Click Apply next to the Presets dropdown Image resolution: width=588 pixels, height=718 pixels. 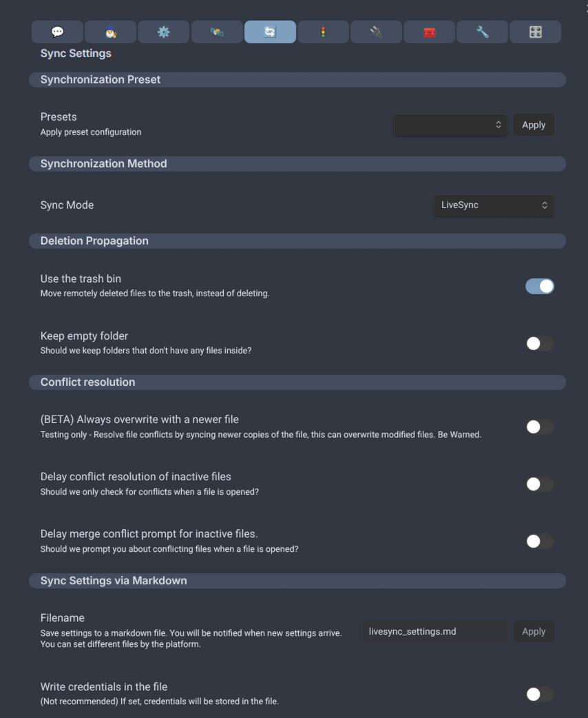click(534, 125)
